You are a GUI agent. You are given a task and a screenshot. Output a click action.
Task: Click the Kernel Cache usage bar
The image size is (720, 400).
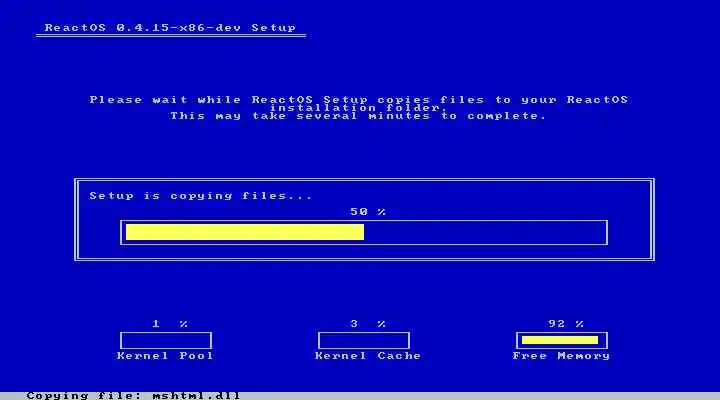click(x=364, y=341)
